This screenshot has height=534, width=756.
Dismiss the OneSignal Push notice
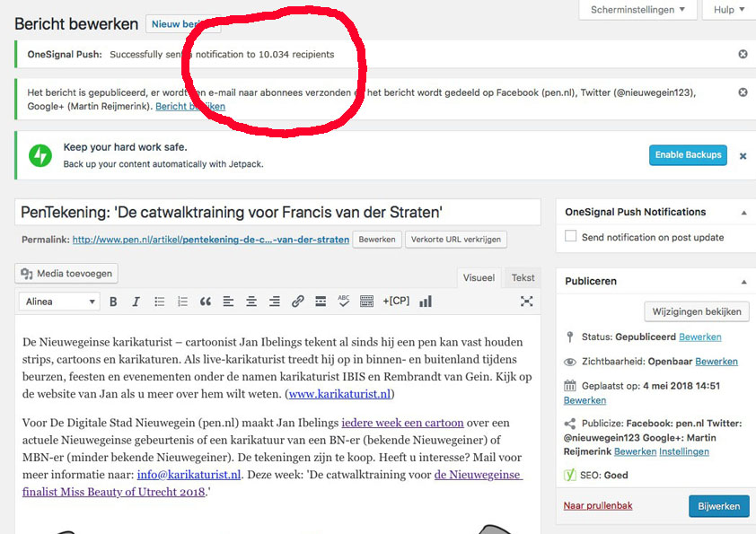click(x=743, y=55)
